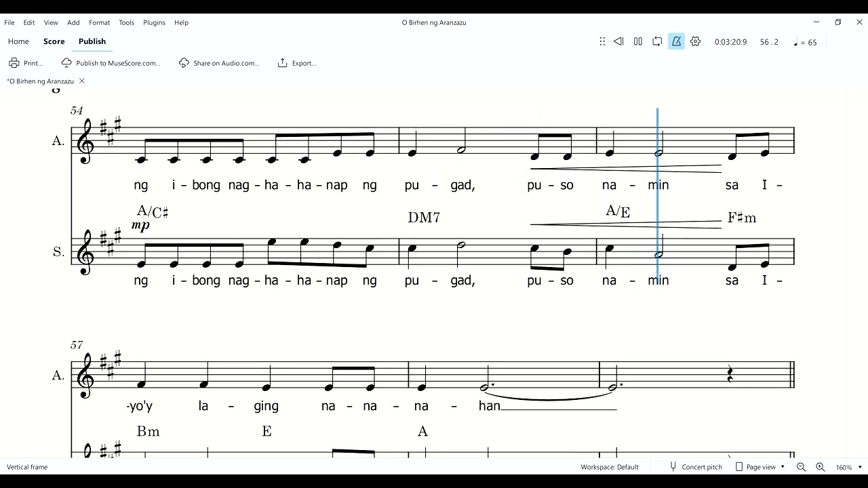The width and height of the screenshot is (868, 488).
Task: Restore down the MuseScore window
Action: pyautogui.click(x=838, y=22)
